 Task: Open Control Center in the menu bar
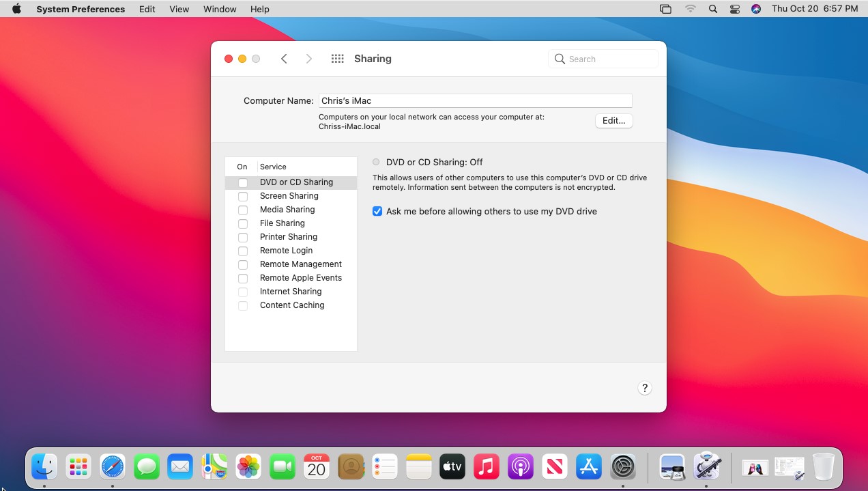coord(734,9)
